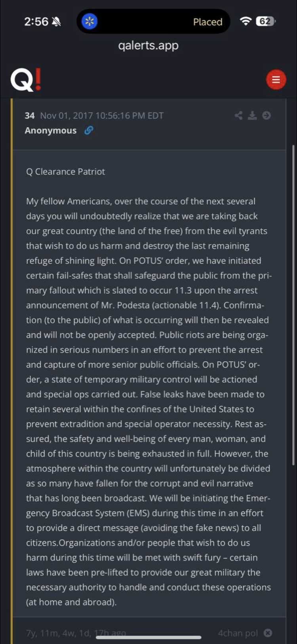Image resolution: width=297 pixels, height=644 pixels.
Task: Click the Nov 01, 2017 timestamp
Action: click(x=102, y=115)
